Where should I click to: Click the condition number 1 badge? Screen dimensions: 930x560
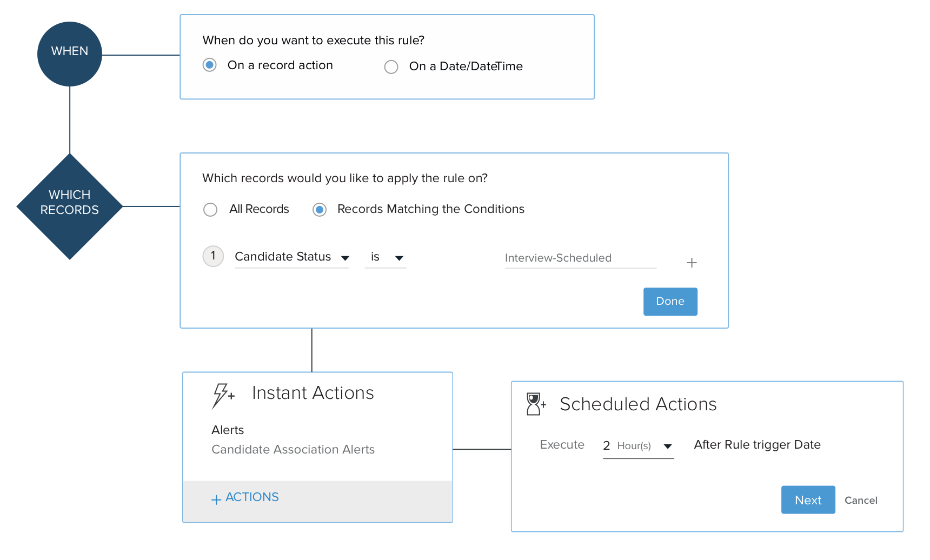pos(213,256)
